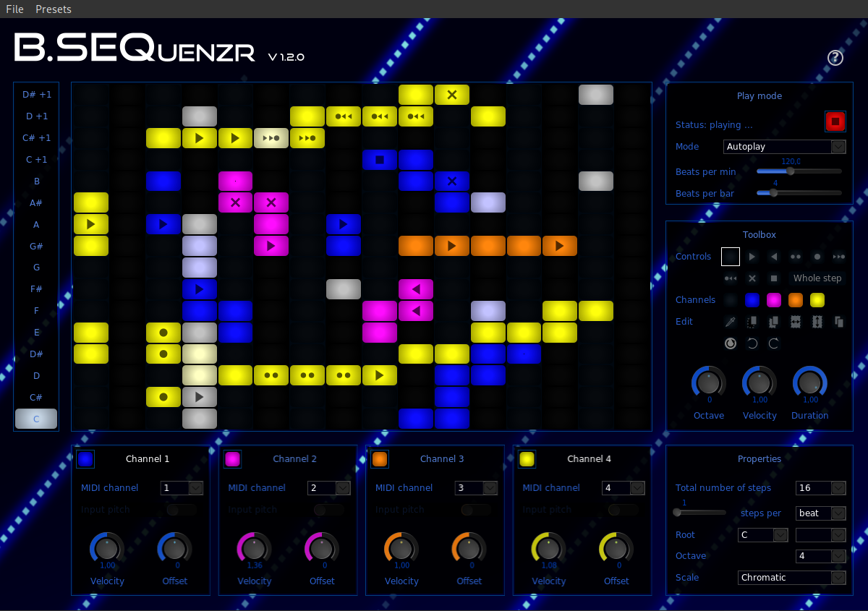The height and width of the screenshot is (611, 868).
Task: Open the steps per beat dropdown
Action: tap(821, 513)
